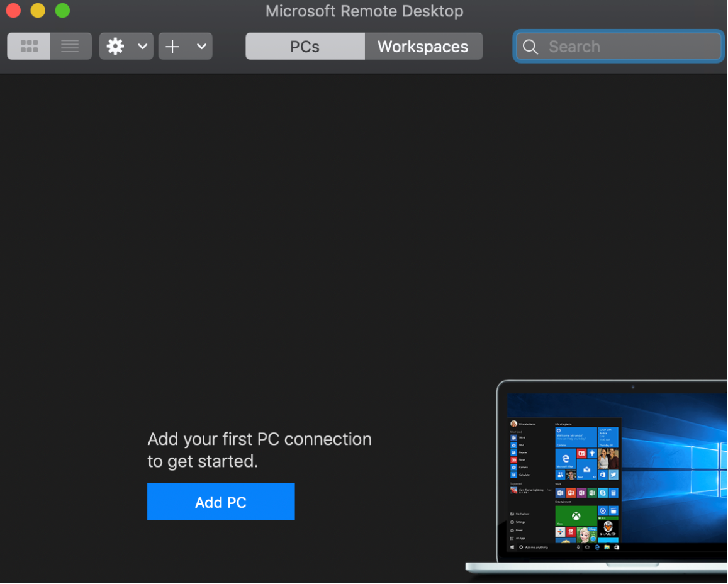Image resolution: width=728 pixels, height=584 pixels.
Task: Switch to list view
Action: [70, 46]
